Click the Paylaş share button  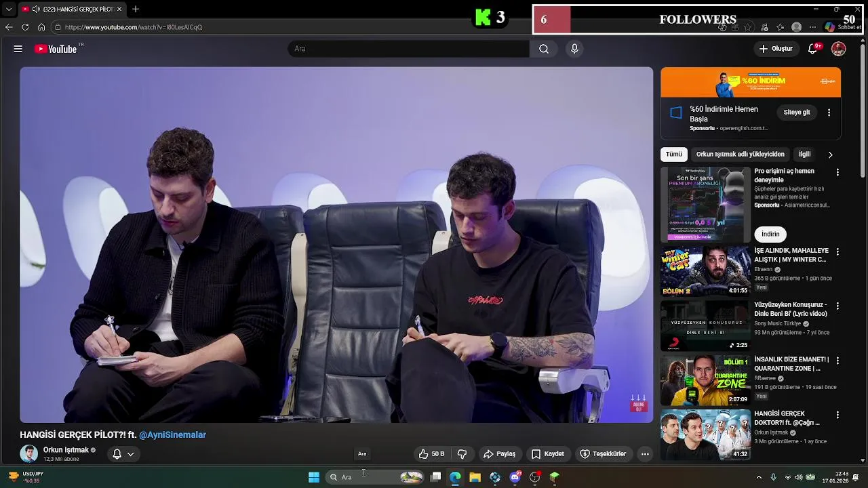[x=499, y=453]
